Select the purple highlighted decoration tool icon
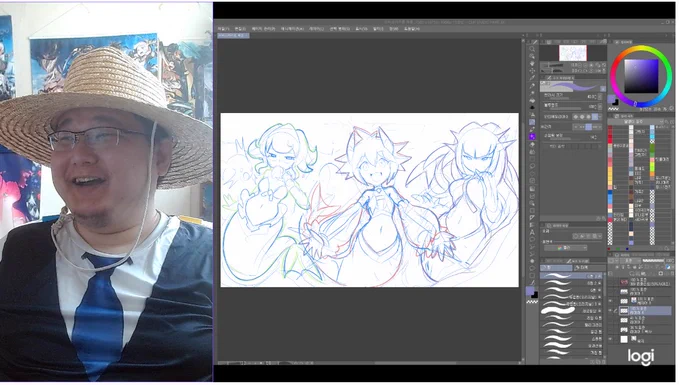The width and height of the screenshot is (680, 385). 532,136
